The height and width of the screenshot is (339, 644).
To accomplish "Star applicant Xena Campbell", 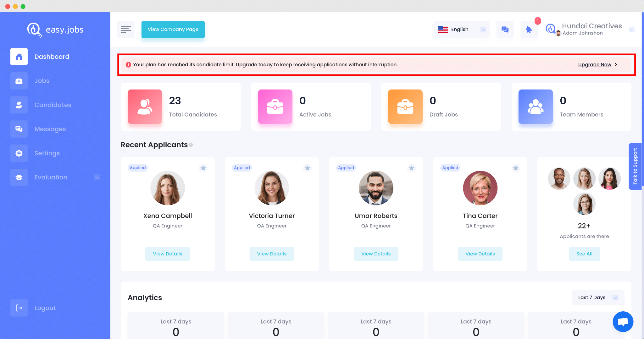I will 203,168.
